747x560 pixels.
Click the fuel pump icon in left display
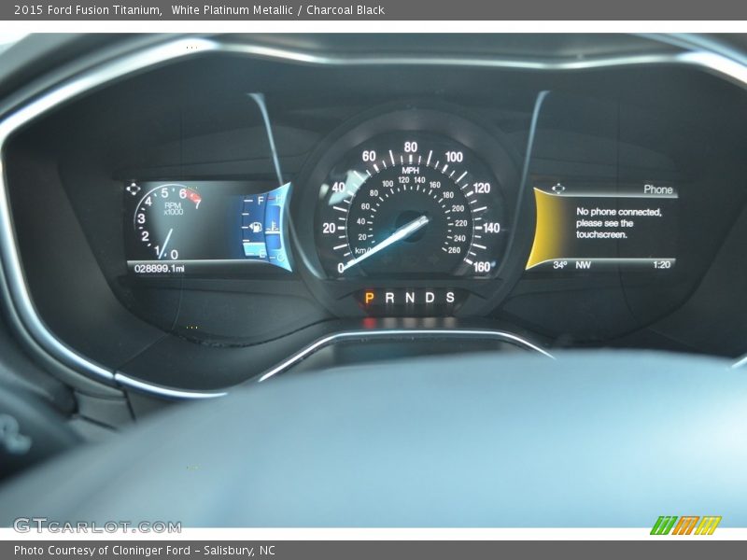[256, 227]
